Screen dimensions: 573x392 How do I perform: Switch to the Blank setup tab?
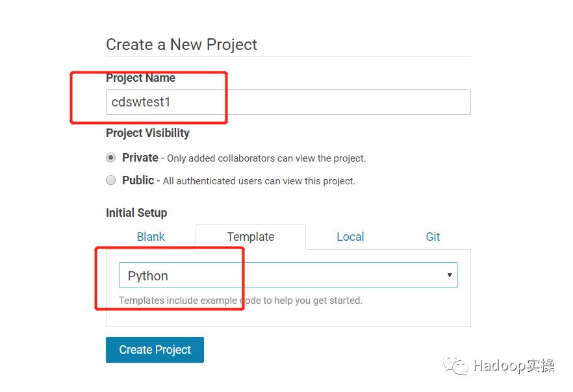point(151,237)
